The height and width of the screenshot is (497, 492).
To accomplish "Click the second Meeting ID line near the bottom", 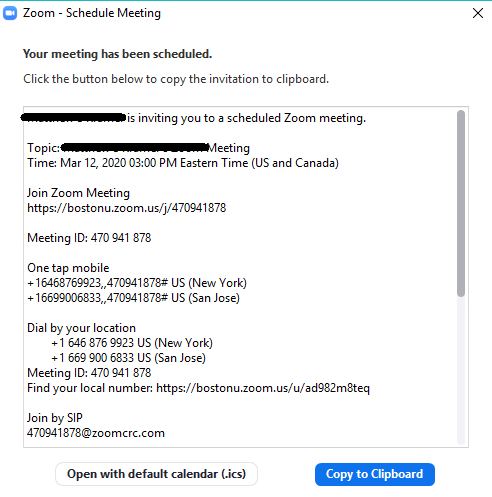I will click(x=89, y=373).
